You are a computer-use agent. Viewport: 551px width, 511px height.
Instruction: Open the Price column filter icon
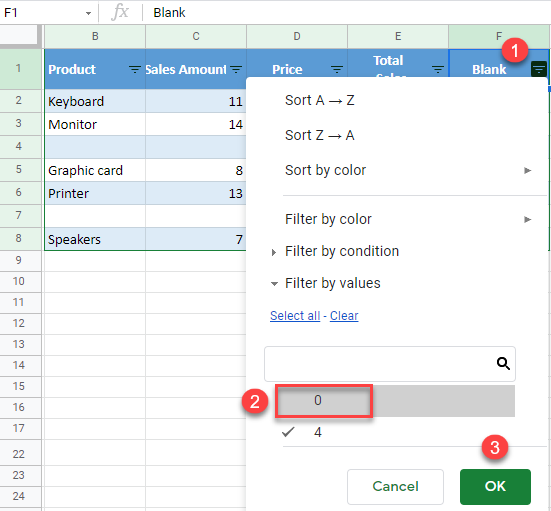(x=337, y=69)
